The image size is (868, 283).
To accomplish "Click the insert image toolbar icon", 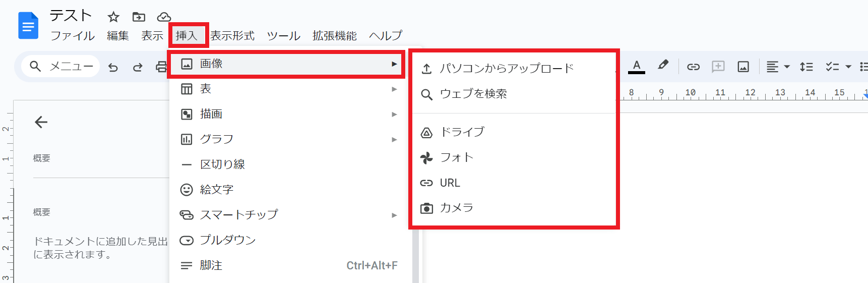I will 743,67.
